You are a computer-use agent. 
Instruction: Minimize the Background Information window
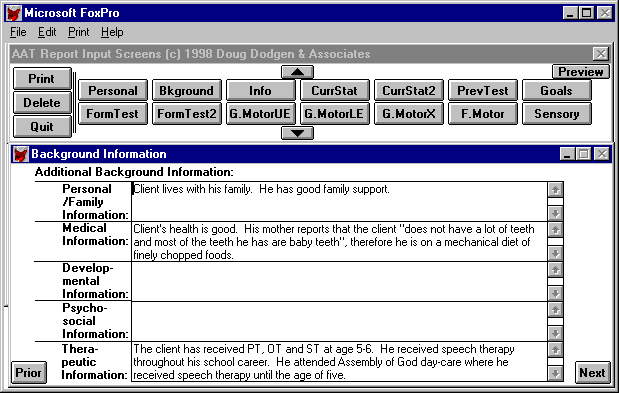[567, 154]
